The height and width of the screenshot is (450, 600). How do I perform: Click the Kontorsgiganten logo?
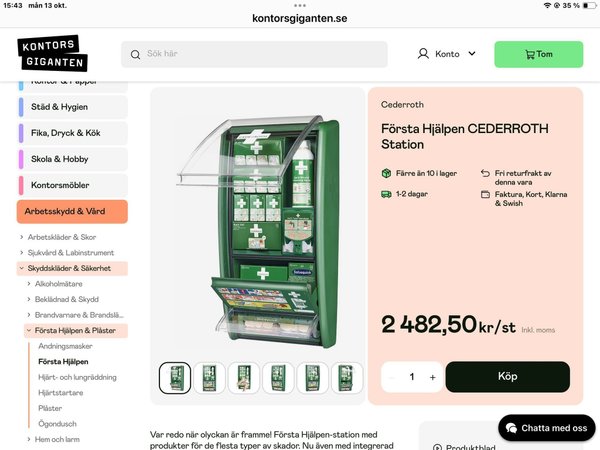(52, 53)
